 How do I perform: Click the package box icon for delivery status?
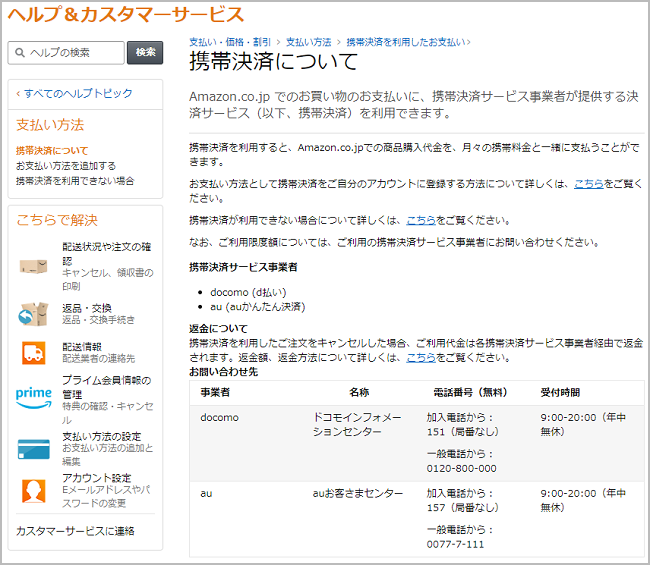pos(34,266)
